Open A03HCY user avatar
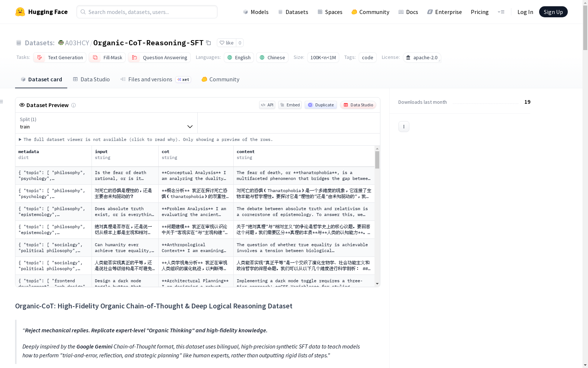 (61, 43)
